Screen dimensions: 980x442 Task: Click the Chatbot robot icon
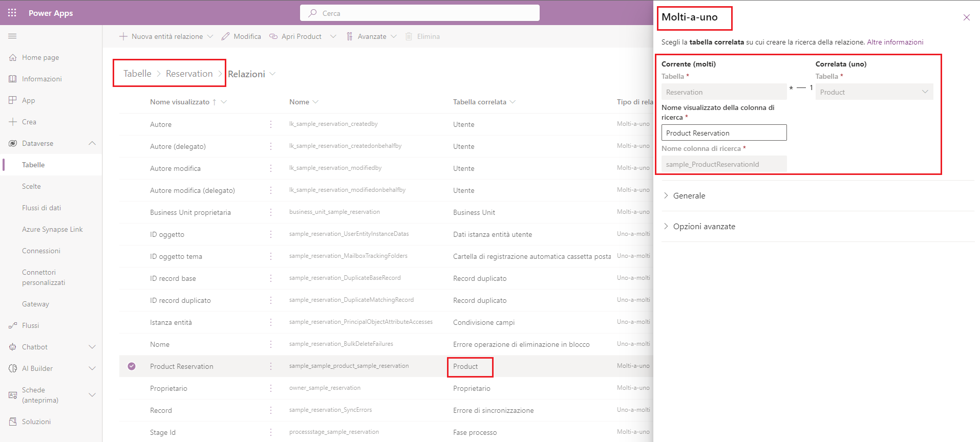tap(13, 347)
